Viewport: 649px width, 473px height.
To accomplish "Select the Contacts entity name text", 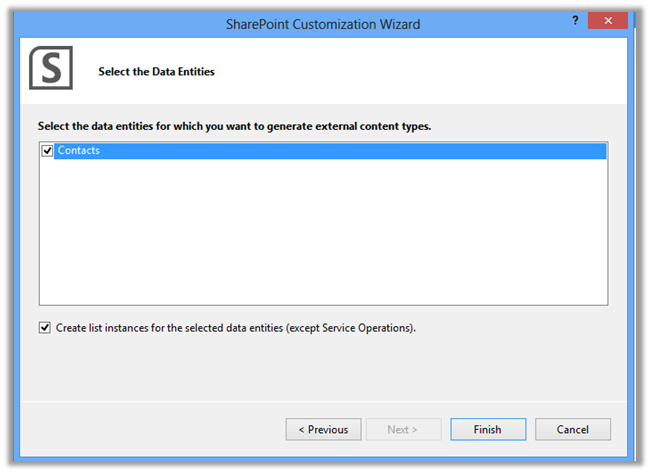I will click(x=79, y=151).
